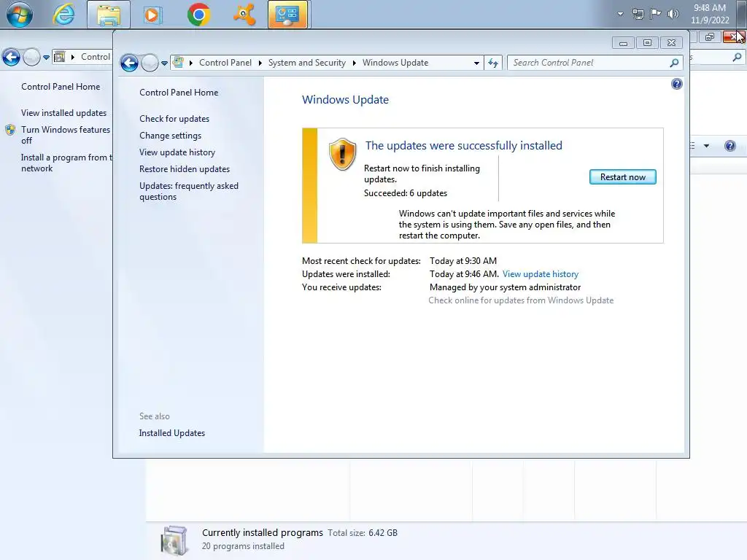Select System and Security breadcrumb
The width and height of the screenshot is (747, 560).
[x=307, y=63]
